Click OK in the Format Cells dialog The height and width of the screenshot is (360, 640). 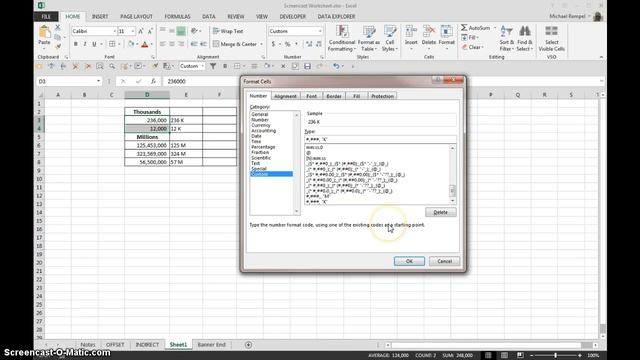pyautogui.click(x=409, y=261)
